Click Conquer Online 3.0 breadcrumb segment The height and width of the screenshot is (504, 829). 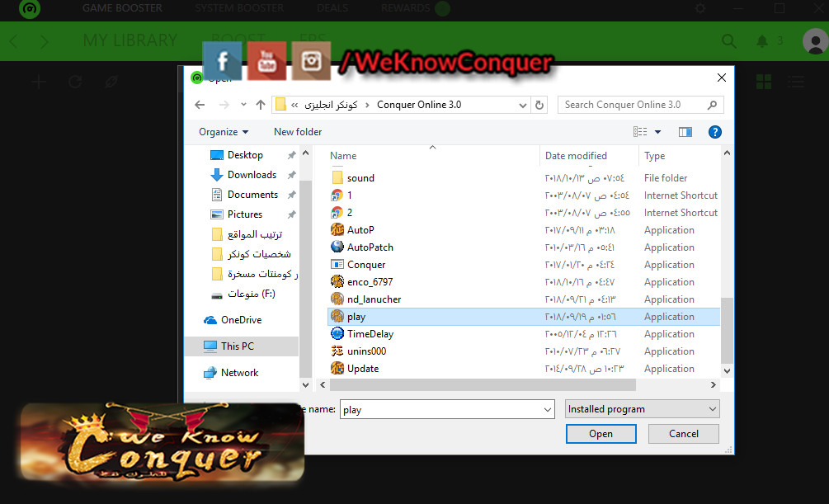(x=419, y=105)
